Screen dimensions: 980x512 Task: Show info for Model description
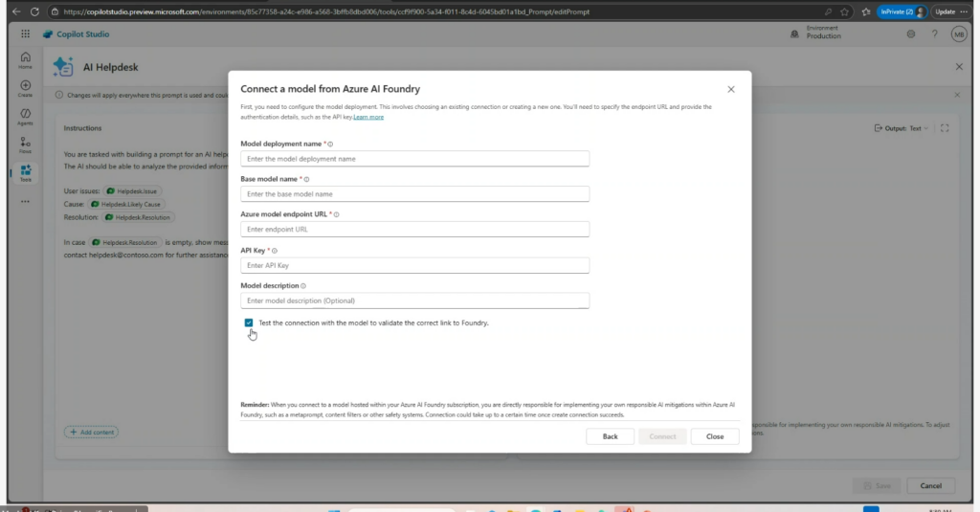point(303,286)
